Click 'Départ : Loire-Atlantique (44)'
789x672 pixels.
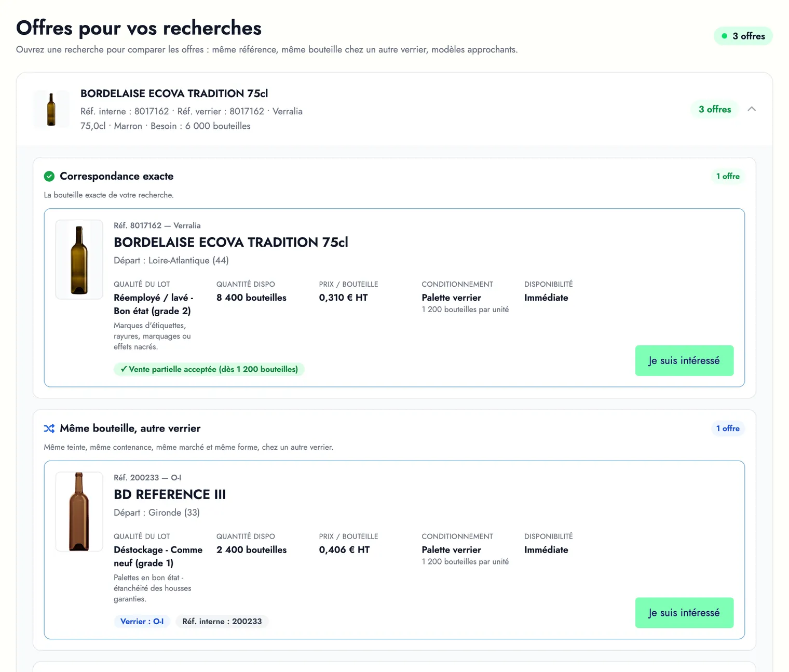[171, 261]
